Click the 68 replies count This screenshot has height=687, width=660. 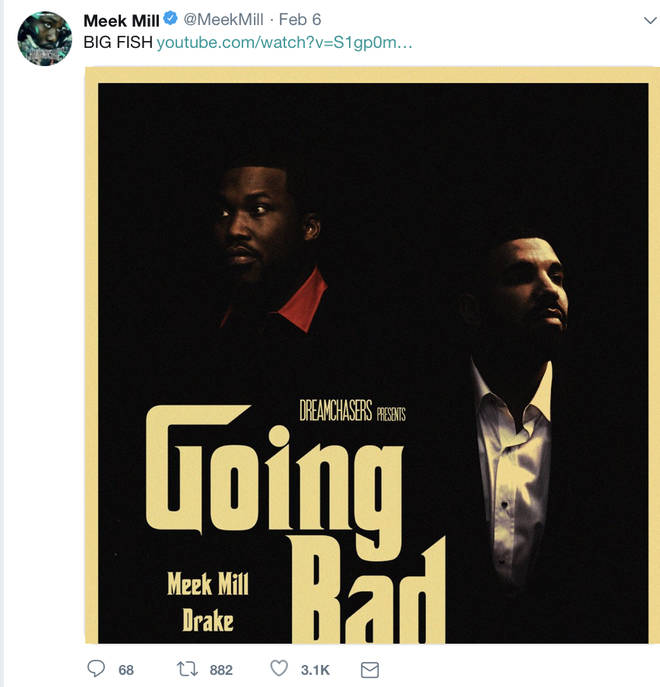click(126, 670)
